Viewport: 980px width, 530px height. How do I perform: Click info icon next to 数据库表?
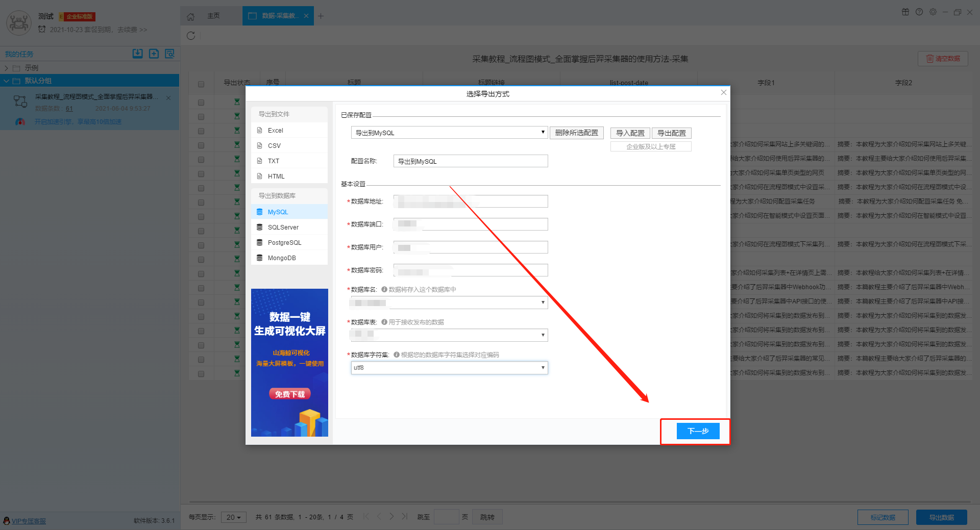coord(384,322)
